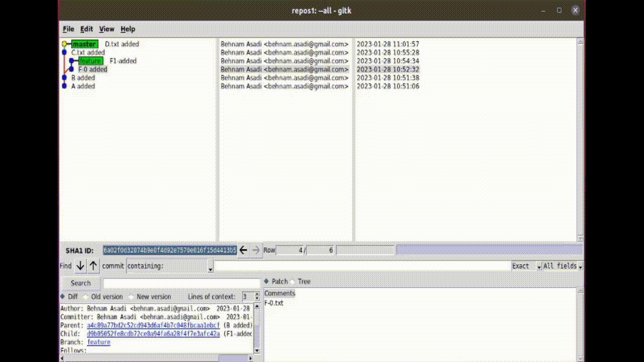Select the Old version radio button

pos(86,297)
